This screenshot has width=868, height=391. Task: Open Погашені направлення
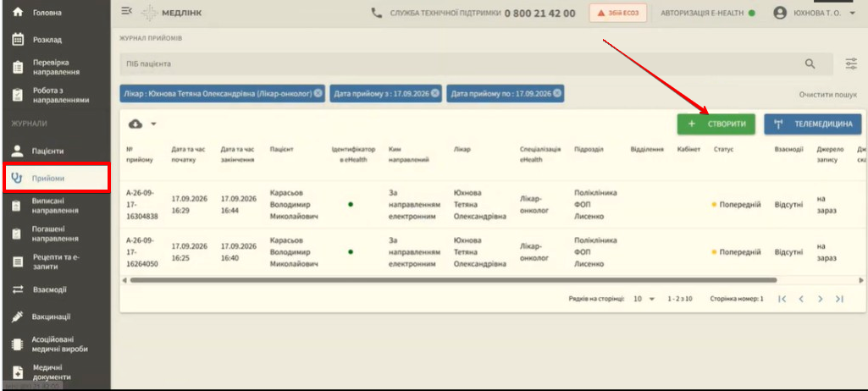(55, 234)
